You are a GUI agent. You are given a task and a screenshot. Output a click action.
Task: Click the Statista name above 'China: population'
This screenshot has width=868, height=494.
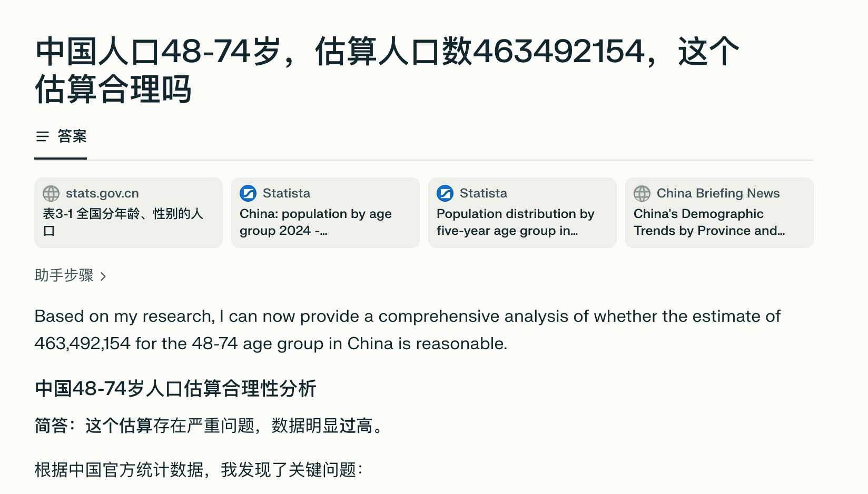pyautogui.click(x=287, y=193)
